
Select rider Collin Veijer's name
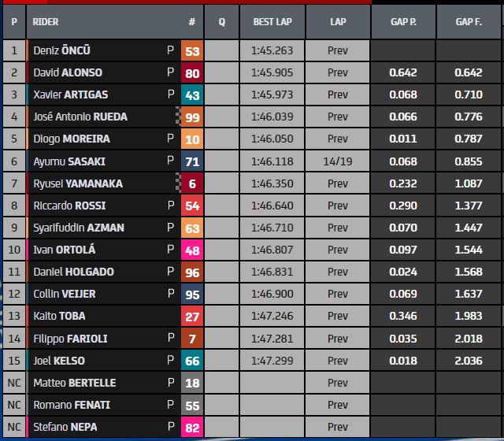point(65,294)
